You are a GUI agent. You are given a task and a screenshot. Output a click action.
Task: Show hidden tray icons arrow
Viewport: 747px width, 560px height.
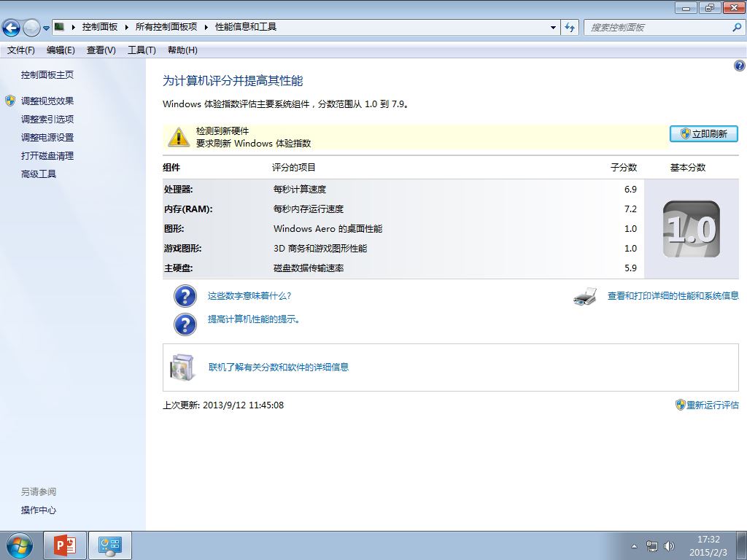(x=634, y=546)
